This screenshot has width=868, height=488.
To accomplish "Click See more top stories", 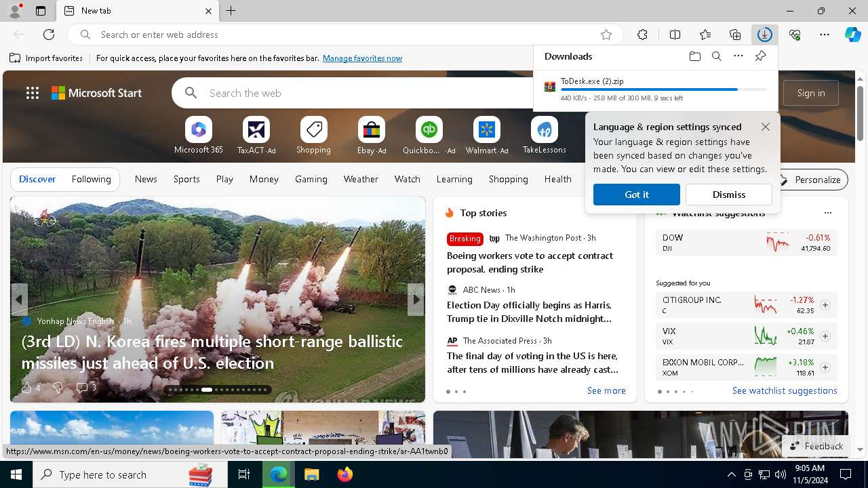I will pos(606,390).
